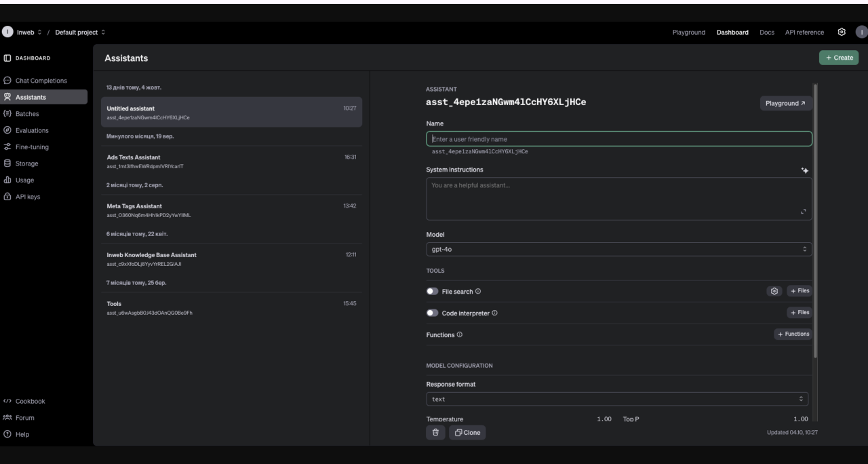Go to Storage in the sidebar
Screen dimensions: 868x464
coord(27,163)
